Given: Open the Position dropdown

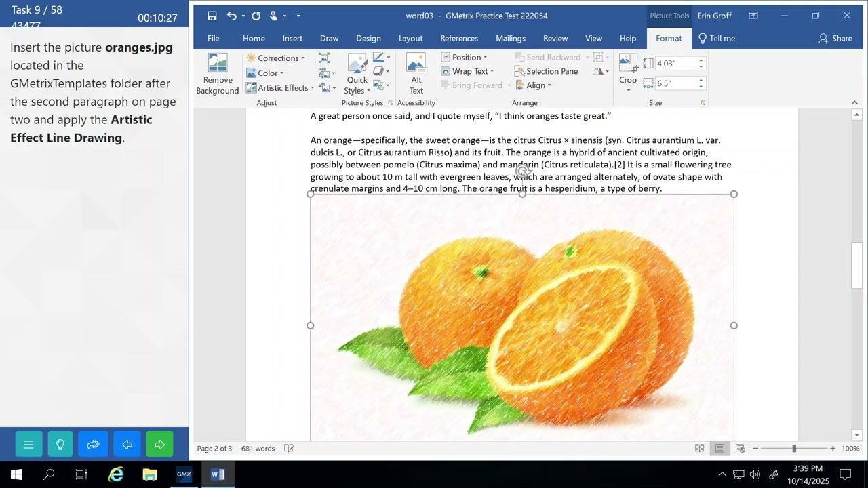Looking at the screenshot, I should pyautogui.click(x=465, y=57).
